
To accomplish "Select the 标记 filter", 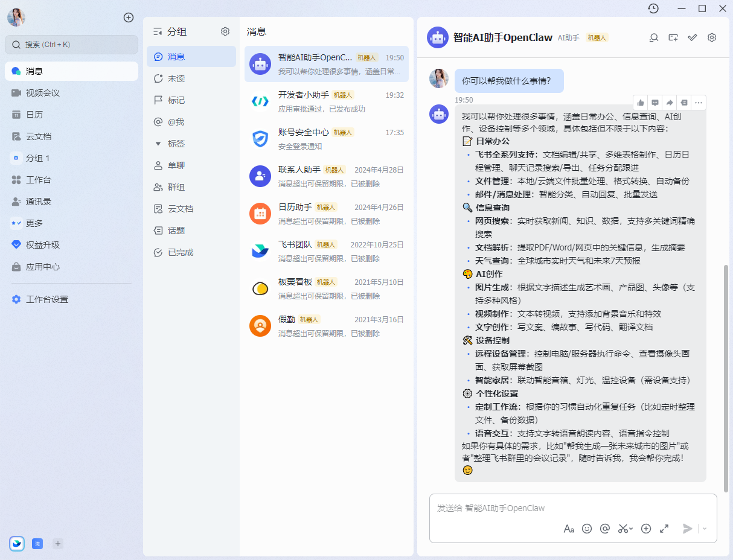I will click(191, 100).
